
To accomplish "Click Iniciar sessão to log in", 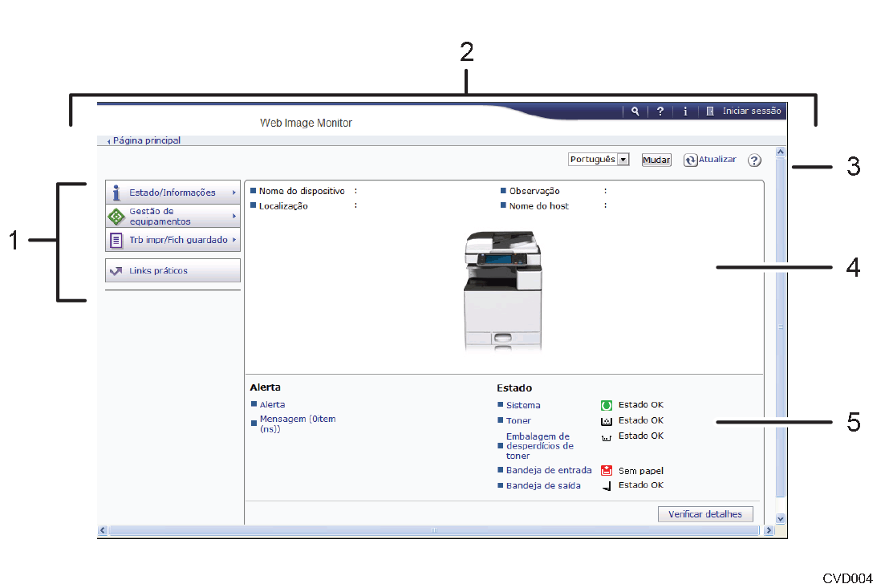I will pyautogui.click(x=751, y=112).
